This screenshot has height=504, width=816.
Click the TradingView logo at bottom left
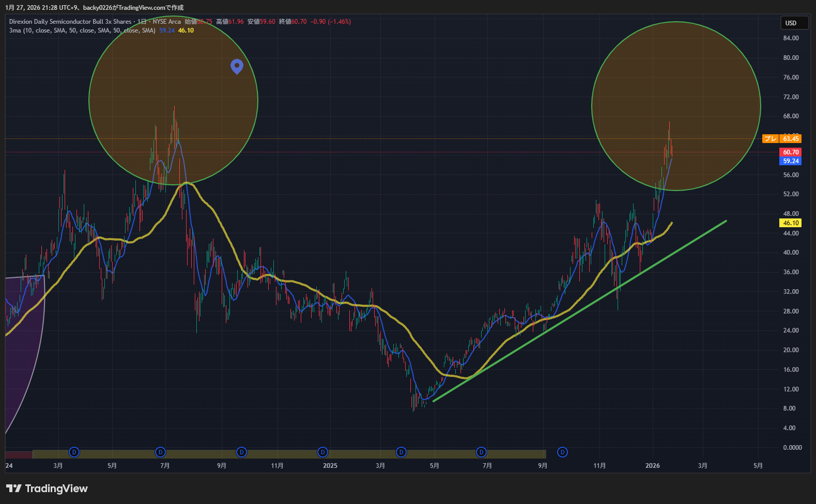coord(47,489)
